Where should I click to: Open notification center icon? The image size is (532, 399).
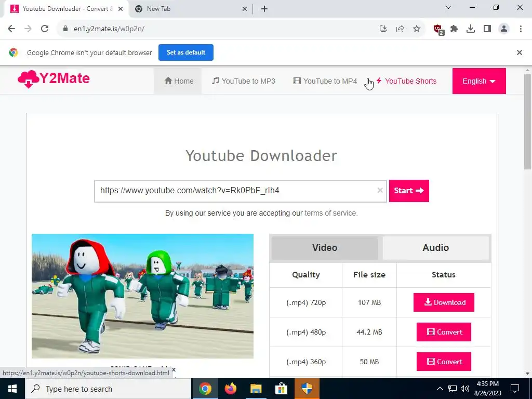[515, 389]
